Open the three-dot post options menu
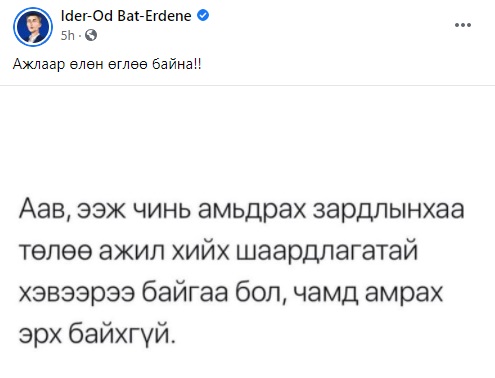The image size is (495, 378). click(x=463, y=25)
